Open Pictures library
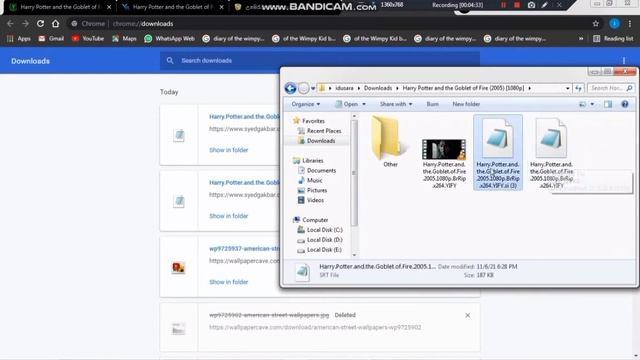The image size is (640, 360). (x=312, y=191)
